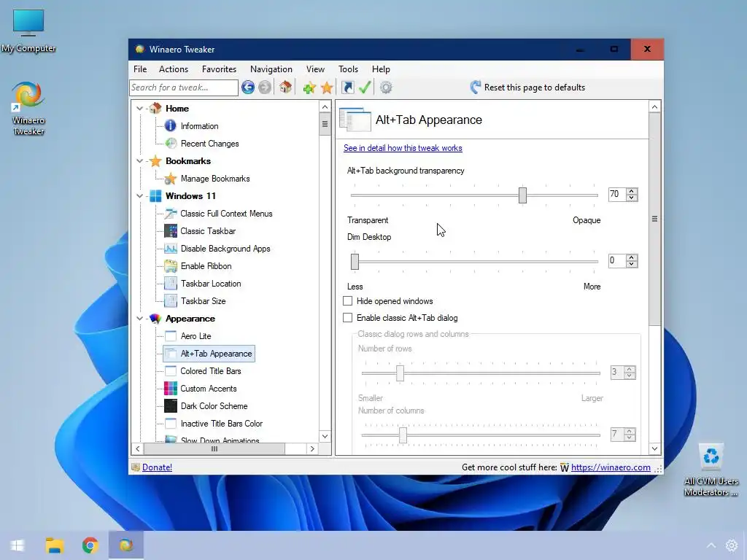Select Inactive Title Bars Color item

click(222, 424)
